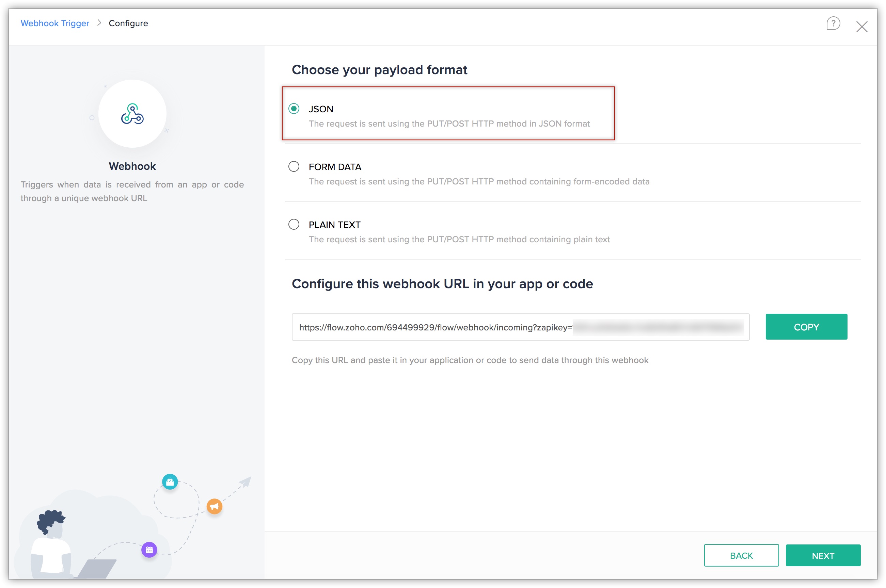
Task: Click the webhook URL text field
Action: tap(520, 327)
